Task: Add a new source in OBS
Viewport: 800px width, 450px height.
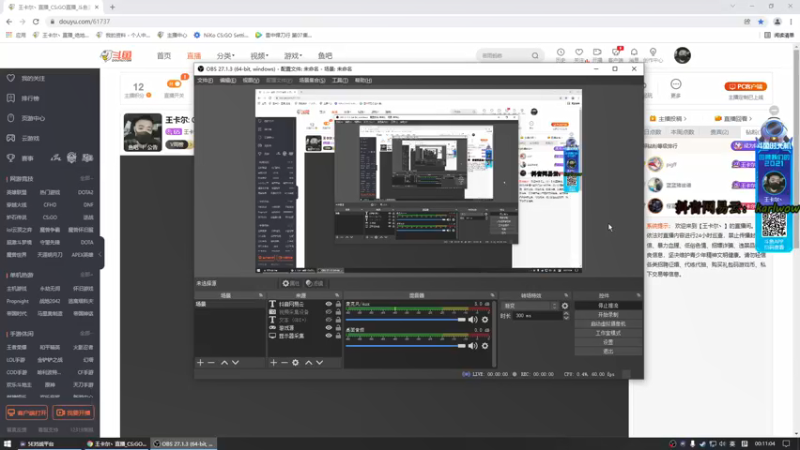Action: (273, 362)
